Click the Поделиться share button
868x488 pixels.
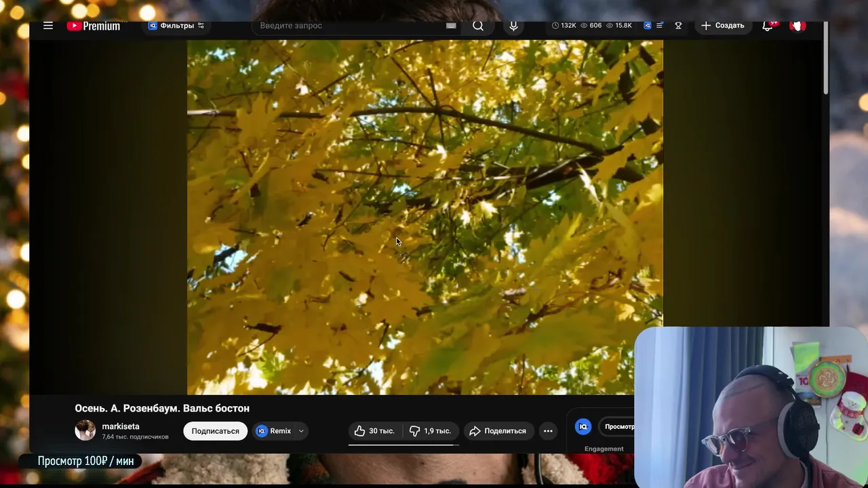coord(498,431)
